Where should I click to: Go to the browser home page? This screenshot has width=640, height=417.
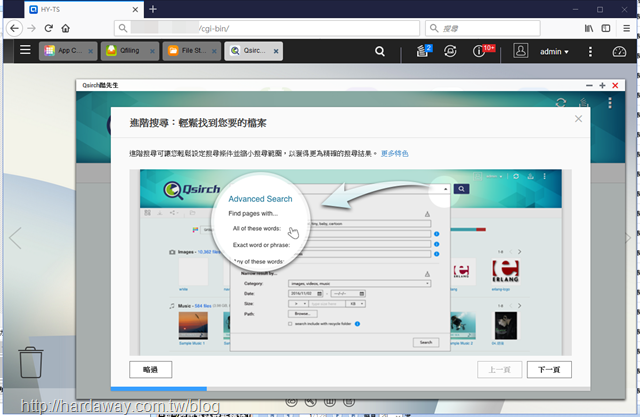[x=66, y=28]
